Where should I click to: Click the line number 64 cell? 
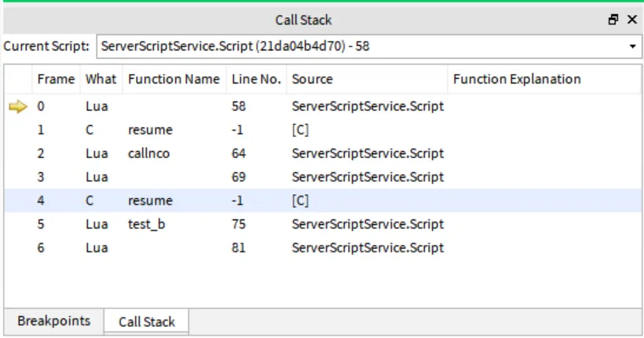[x=239, y=154]
